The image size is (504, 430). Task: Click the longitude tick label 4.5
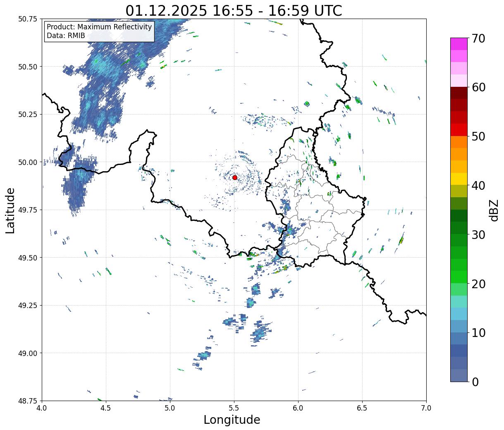[x=106, y=408]
